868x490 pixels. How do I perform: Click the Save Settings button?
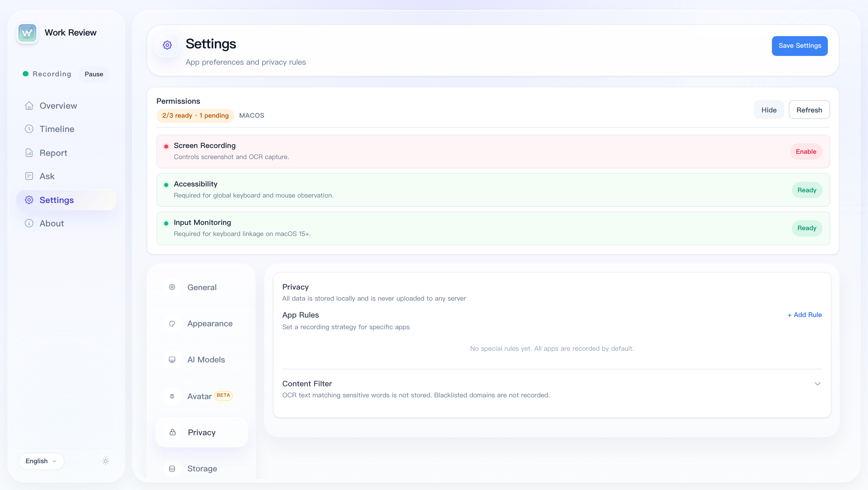pos(800,45)
